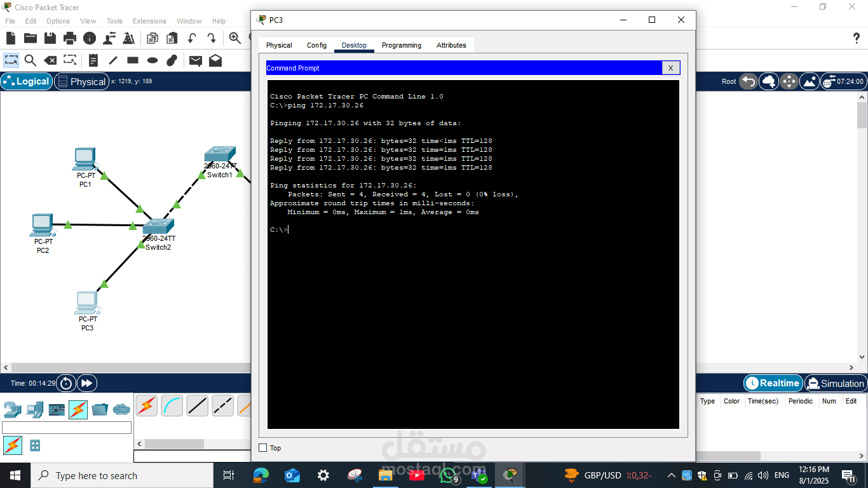The image size is (868, 488).
Task: Click the Undo arrow icon
Action: [192, 38]
